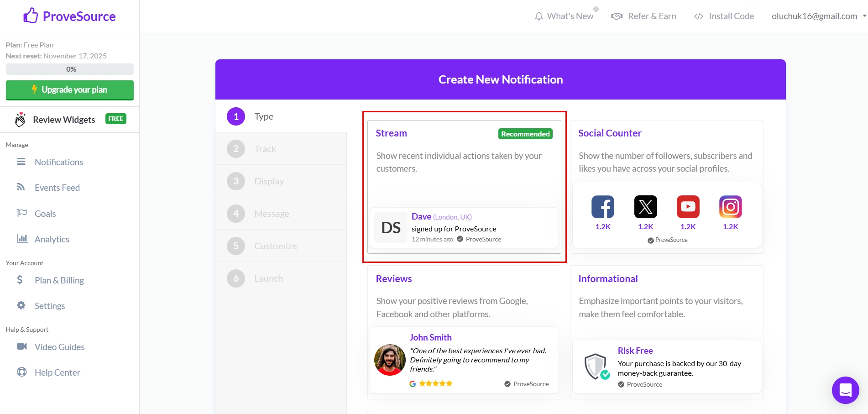Click the YouTube icon in Social Counter

(x=688, y=206)
